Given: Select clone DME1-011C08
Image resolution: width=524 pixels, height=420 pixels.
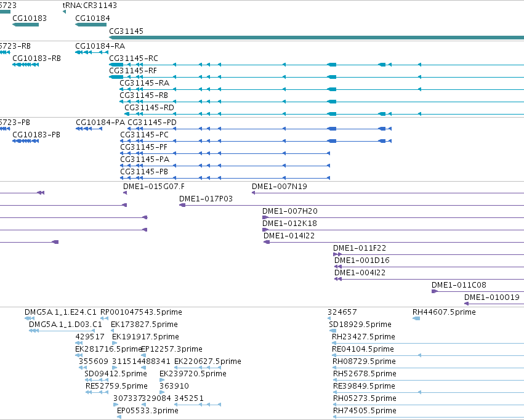Looking at the screenshot, I should click(459, 285).
